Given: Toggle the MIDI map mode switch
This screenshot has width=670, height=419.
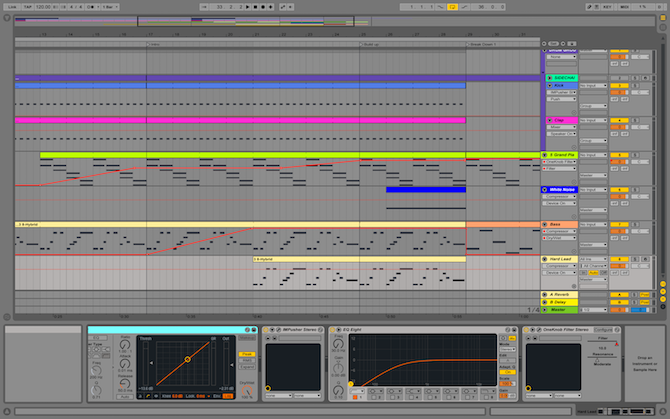Looking at the screenshot, I should click(x=626, y=7).
